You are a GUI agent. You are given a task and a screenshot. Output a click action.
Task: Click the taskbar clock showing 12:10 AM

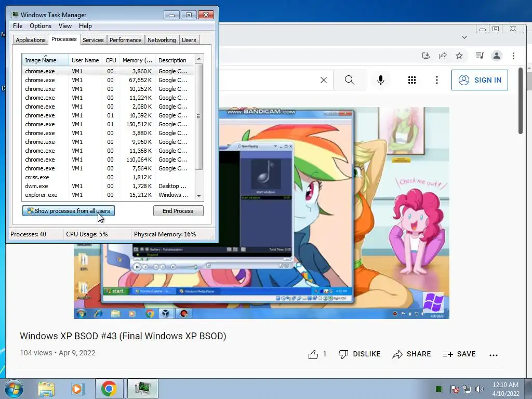(x=506, y=389)
